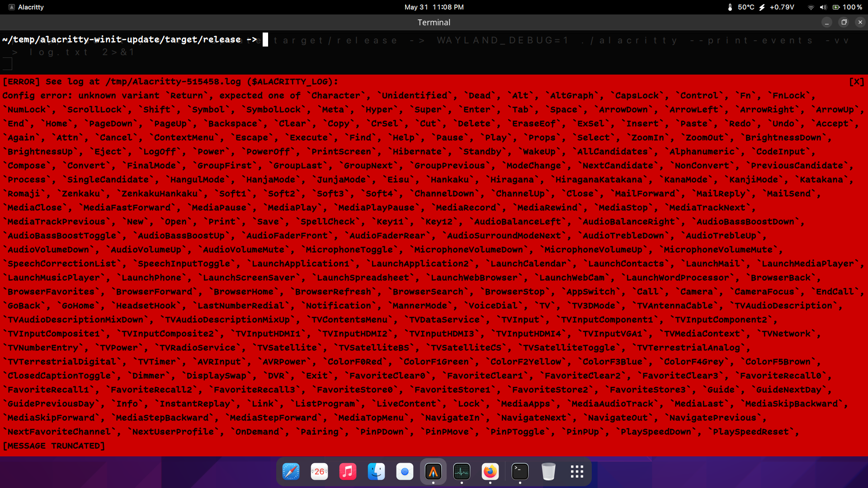This screenshot has width=868, height=488.
Task: Open the Trash in the dock
Action: click(549, 471)
